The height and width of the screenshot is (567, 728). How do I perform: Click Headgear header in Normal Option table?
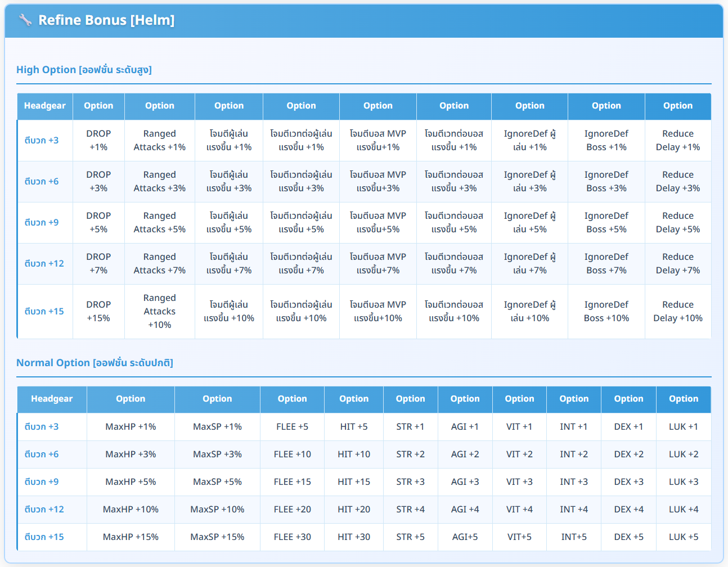click(52, 399)
